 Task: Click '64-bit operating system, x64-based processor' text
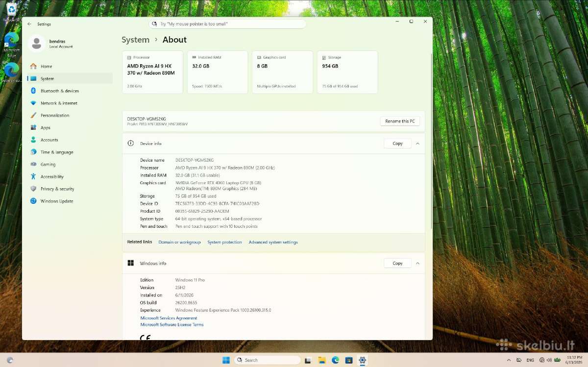point(219,219)
